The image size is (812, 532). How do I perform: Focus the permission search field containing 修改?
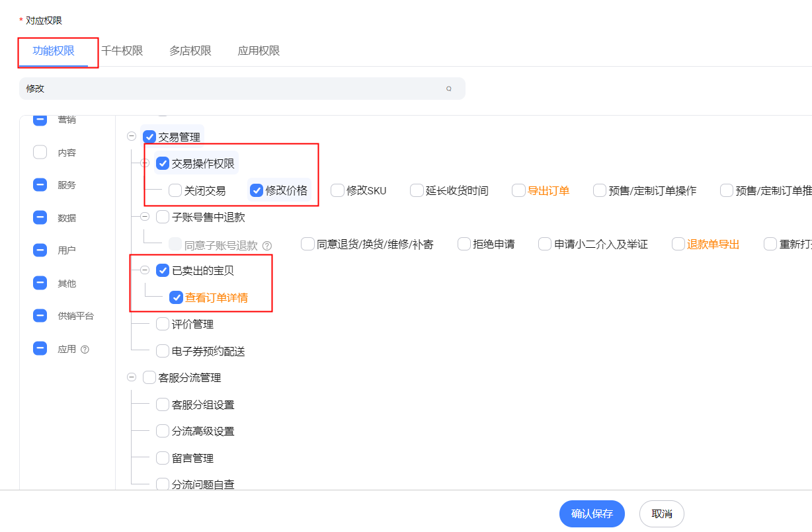(x=231, y=89)
